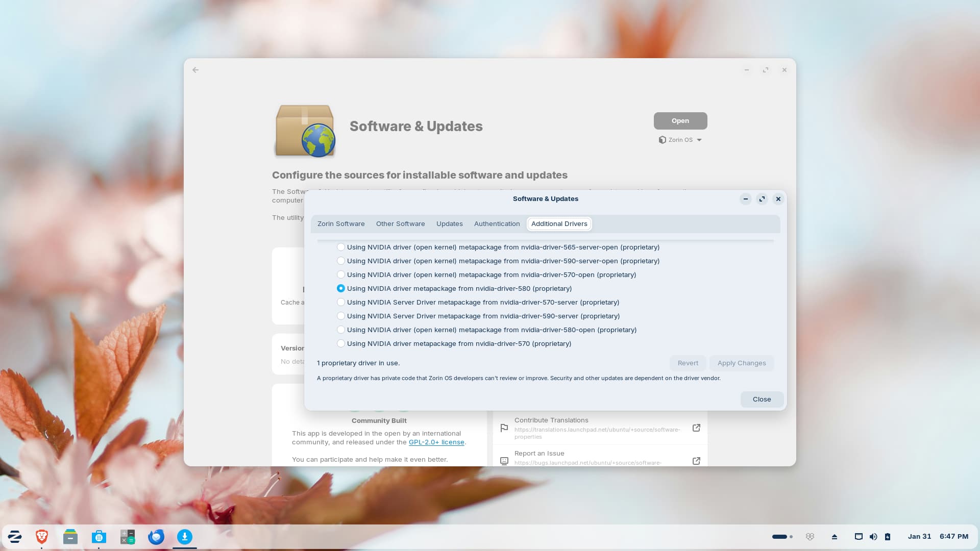980x551 pixels.
Task: Open the GPL-2.0+ license link
Action: (x=436, y=442)
